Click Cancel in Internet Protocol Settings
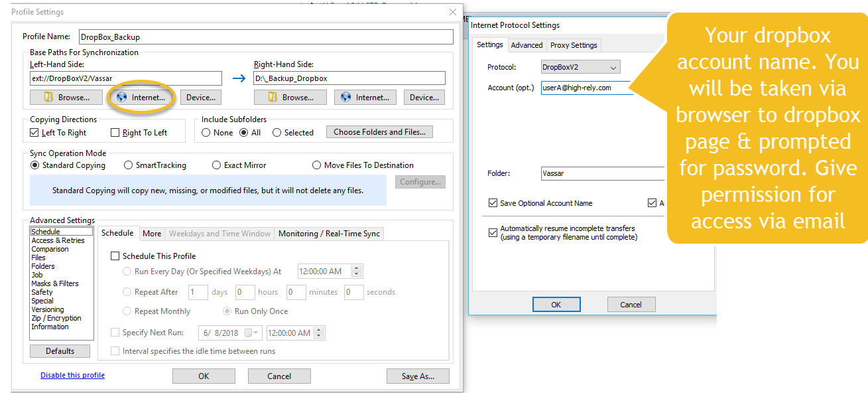Image resolution: width=868 pixels, height=393 pixels. click(x=631, y=305)
